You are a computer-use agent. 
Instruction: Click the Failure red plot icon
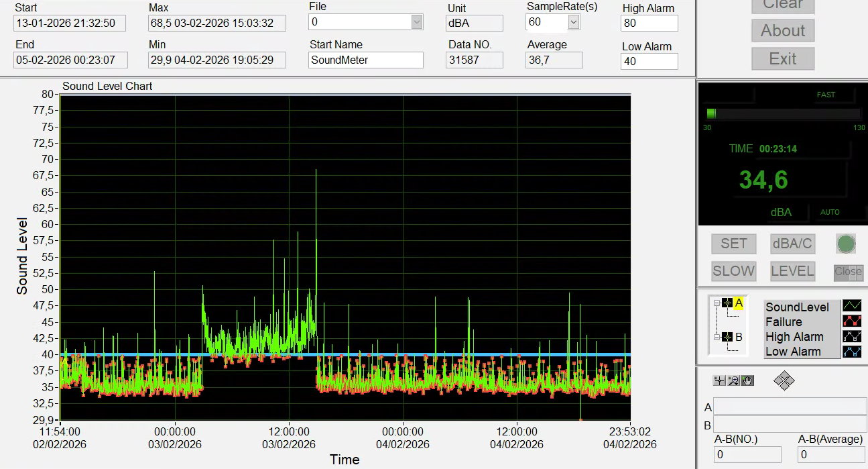(852, 322)
